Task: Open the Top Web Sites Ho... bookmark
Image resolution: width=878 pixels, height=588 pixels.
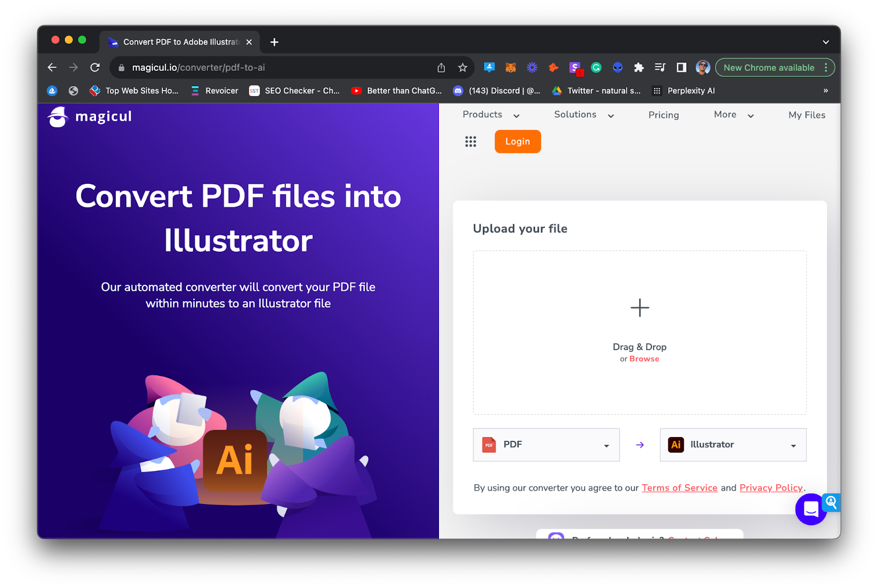Action: point(134,91)
